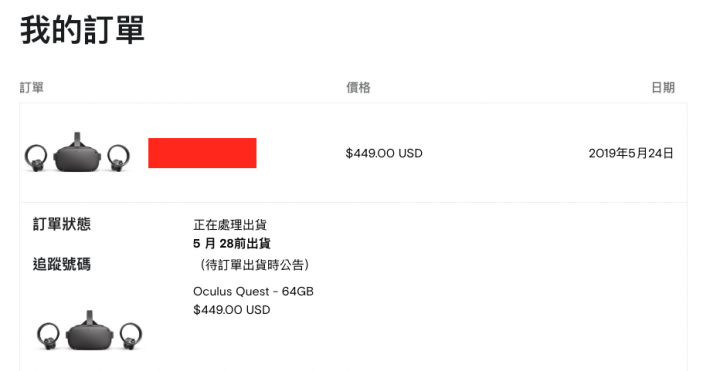Click the 日期 column header

click(x=663, y=87)
